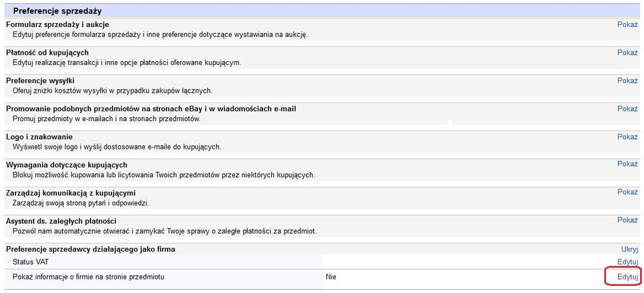Edit Status VAT using its Edytuj link

[627, 262]
